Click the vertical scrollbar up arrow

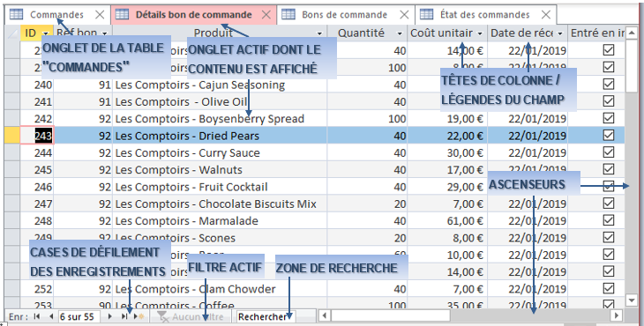[632, 33]
